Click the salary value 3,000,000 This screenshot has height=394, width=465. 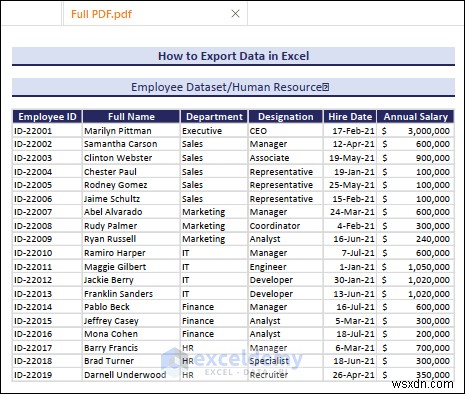click(x=429, y=131)
